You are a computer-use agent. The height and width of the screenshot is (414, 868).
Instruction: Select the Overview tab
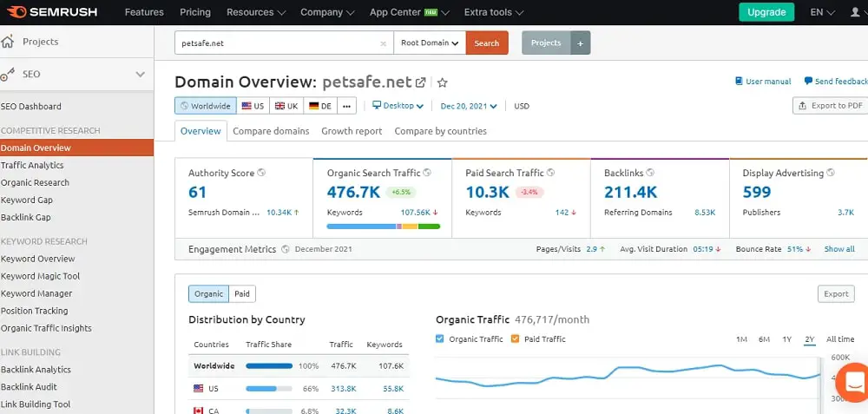pyautogui.click(x=201, y=131)
